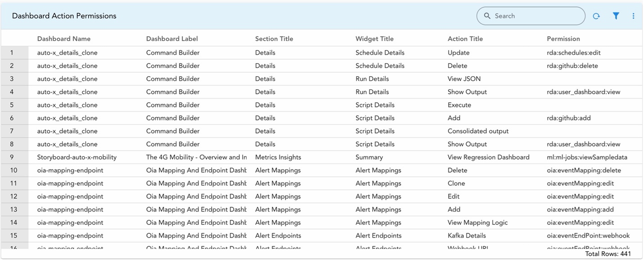Click 'View Mapping Logic' action cell
Viewport: 644px width, 261px height.
coord(477,223)
